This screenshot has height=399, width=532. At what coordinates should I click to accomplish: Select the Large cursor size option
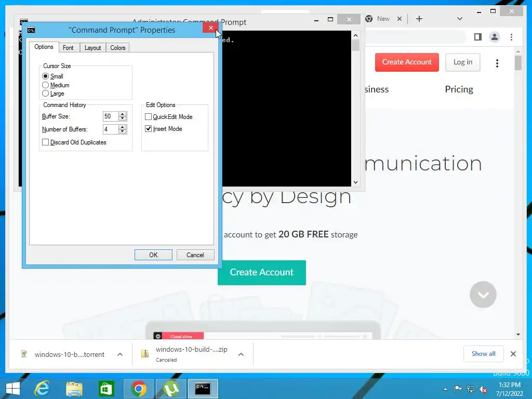tap(46, 94)
